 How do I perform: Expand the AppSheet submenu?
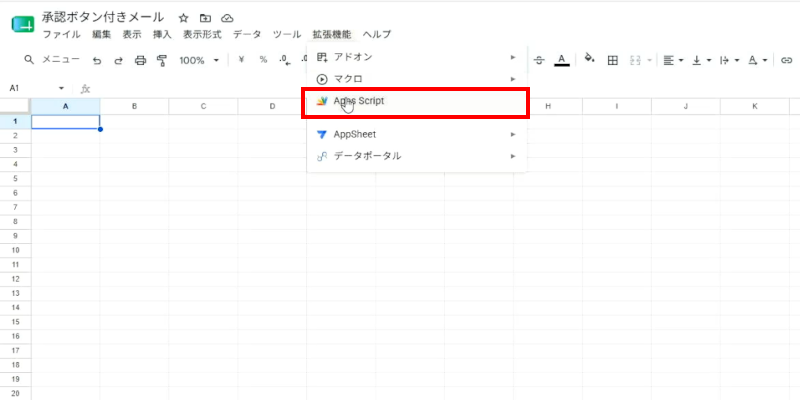417,134
